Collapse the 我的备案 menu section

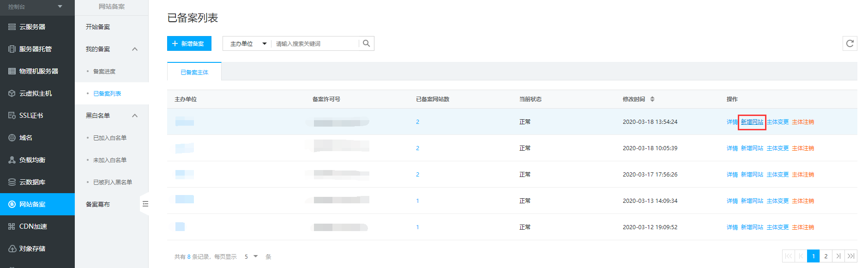135,49
